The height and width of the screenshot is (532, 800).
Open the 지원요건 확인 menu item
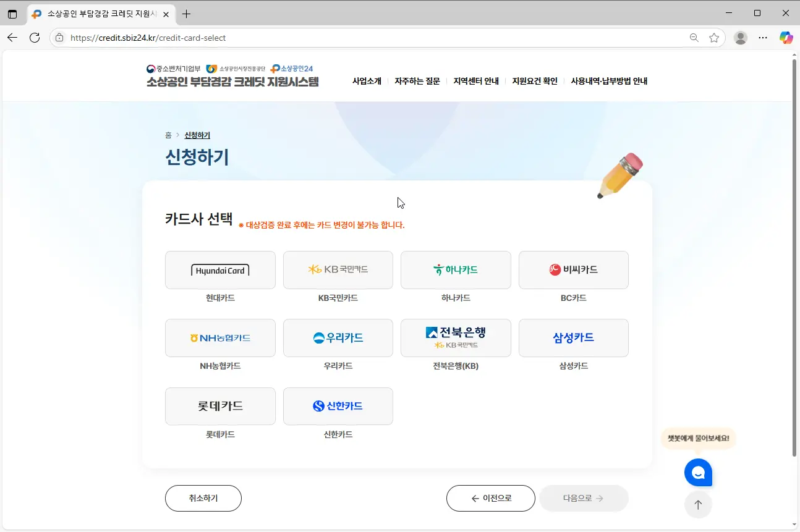click(x=535, y=80)
